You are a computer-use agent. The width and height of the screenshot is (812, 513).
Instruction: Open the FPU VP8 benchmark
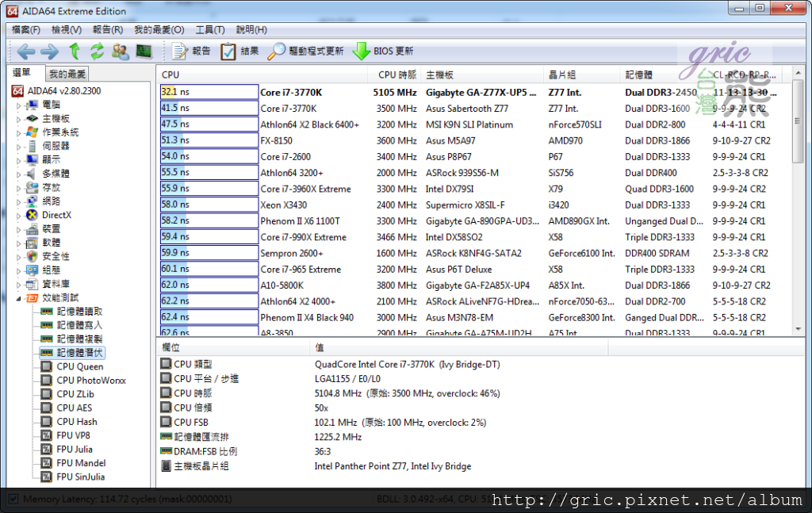(x=66, y=435)
